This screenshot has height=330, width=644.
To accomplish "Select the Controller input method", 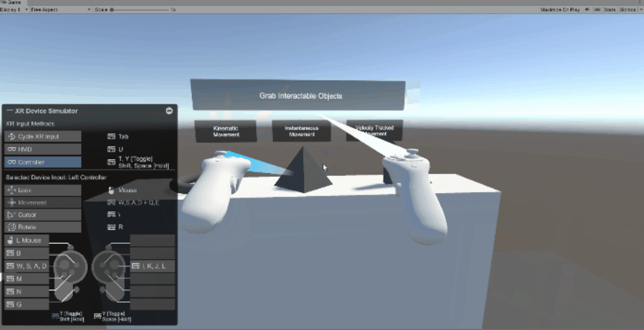I will 41,162.
